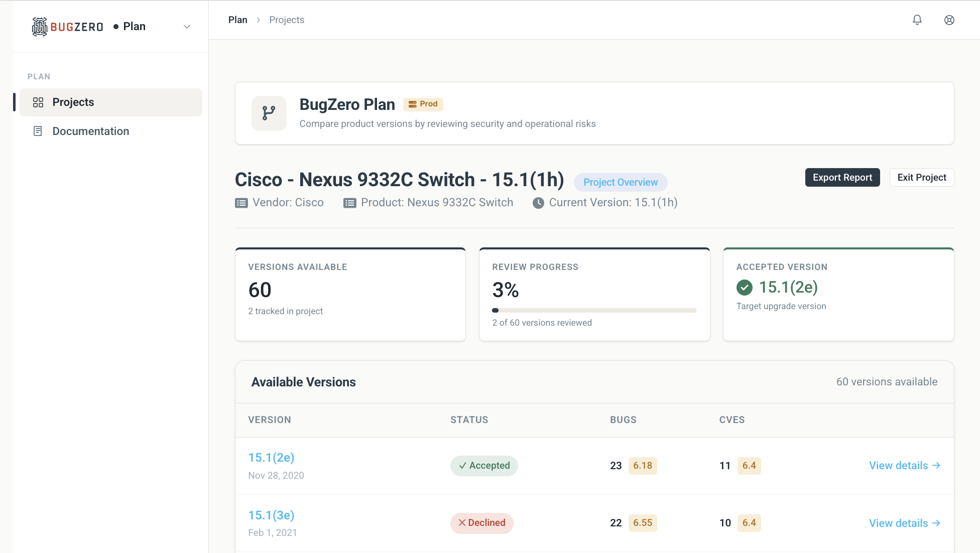
Task: Click the review progress bar
Action: pyautogui.click(x=594, y=311)
